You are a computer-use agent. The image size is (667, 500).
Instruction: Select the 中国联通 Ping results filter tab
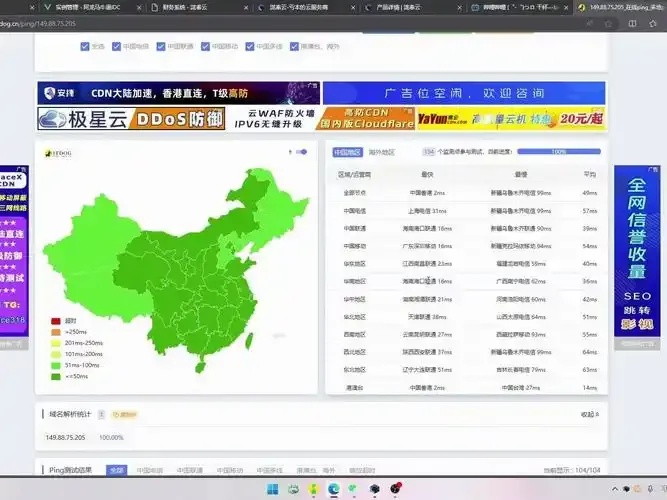pyautogui.click(x=190, y=470)
